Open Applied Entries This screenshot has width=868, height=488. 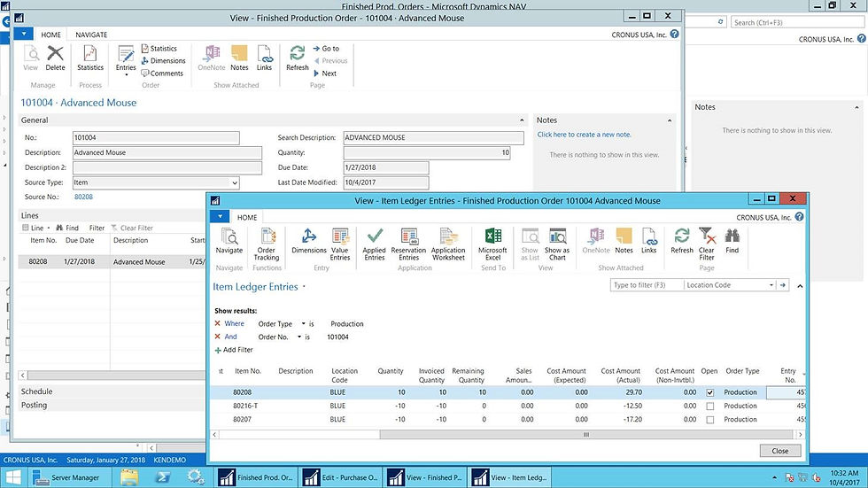point(374,244)
